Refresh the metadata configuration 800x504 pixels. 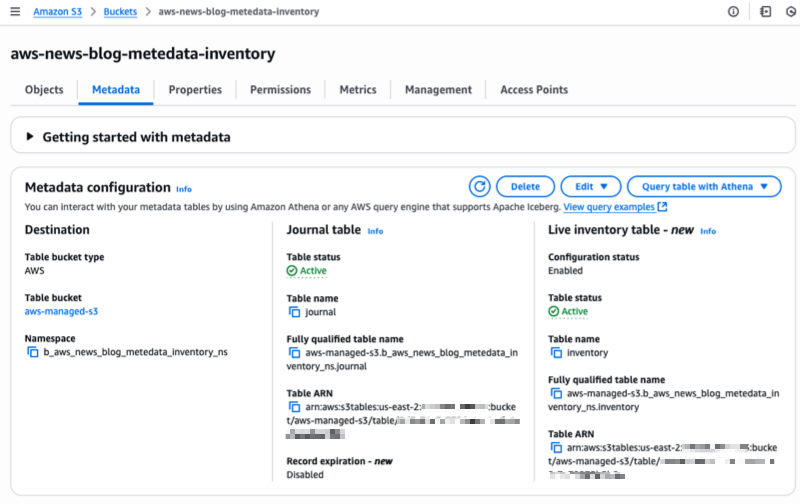[x=480, y=187]
